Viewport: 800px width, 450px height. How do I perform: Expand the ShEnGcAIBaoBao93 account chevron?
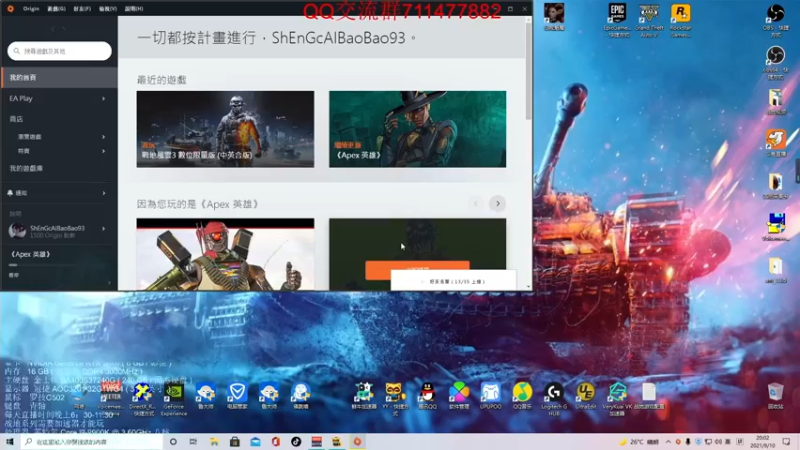104,229
